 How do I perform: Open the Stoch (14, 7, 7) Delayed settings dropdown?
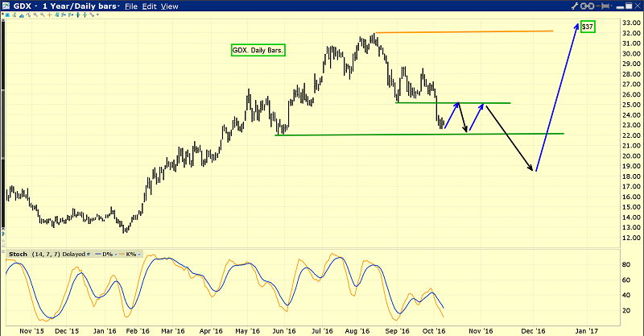(89, 254)
